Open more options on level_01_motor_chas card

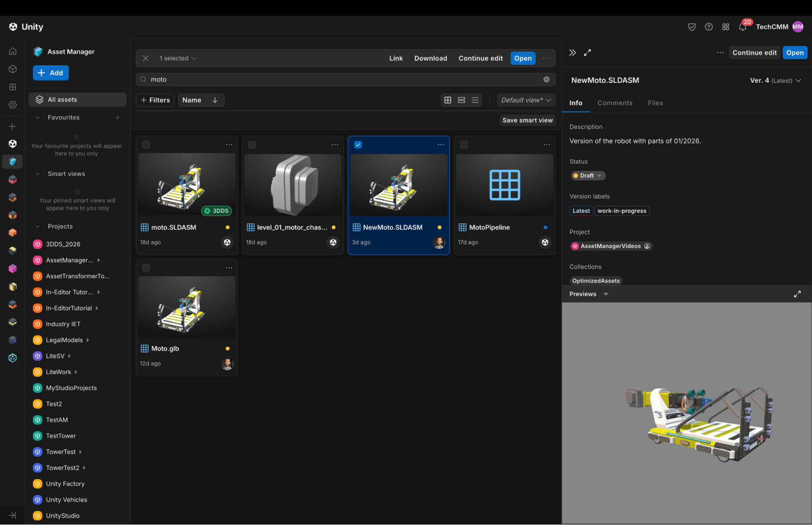click(x=335, y=145)
